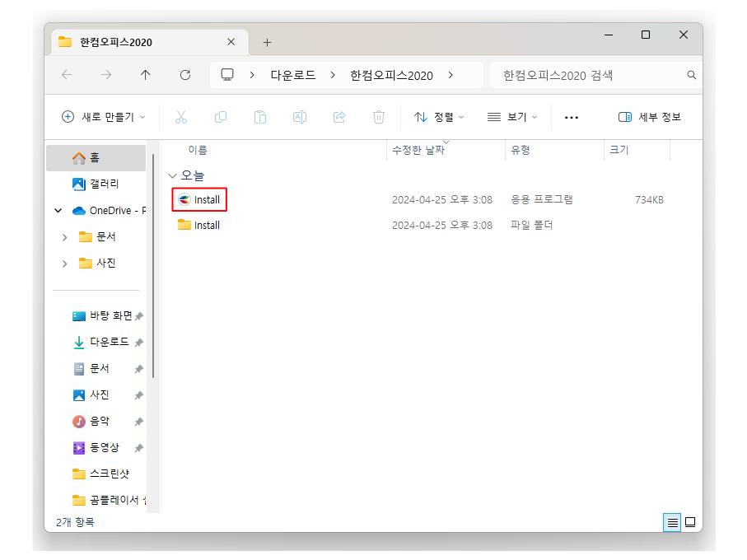Open the 정렬 sort dropdown
The image size is (747, 560).
tap(439, 117)
